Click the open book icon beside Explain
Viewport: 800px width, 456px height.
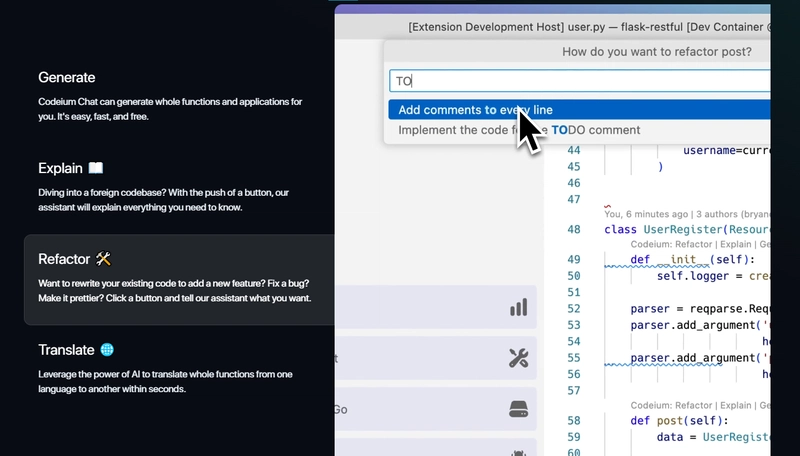click(x=95, y=168)
